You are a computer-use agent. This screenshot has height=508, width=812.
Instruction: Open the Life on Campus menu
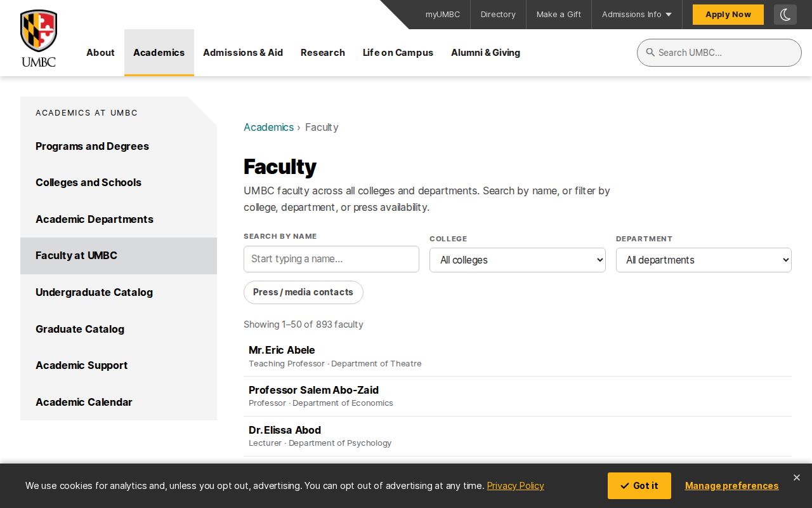(398, 53)
